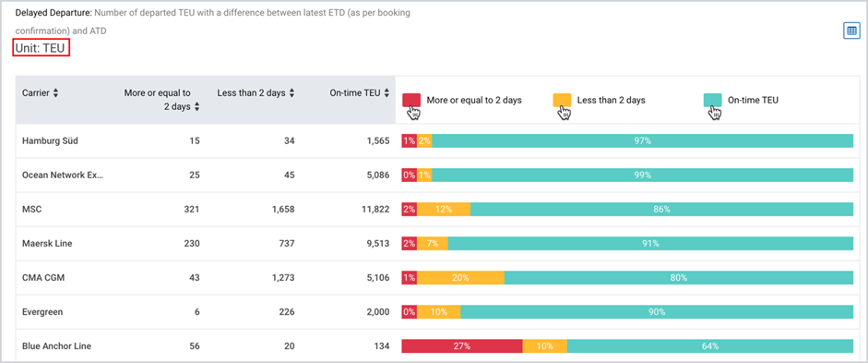Open the table view icon at top right
Image resolution: width=868 pixels, height=363 pixels.
(850, 31)
